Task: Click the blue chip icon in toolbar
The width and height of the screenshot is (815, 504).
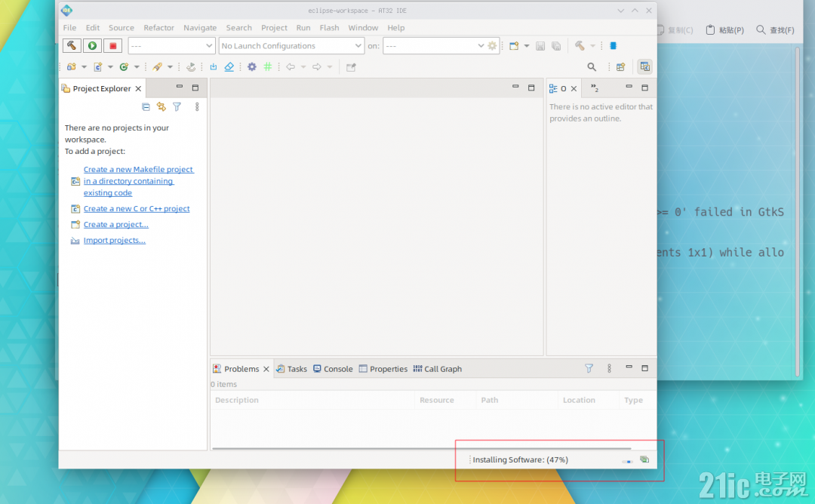Action: point(614,46)
